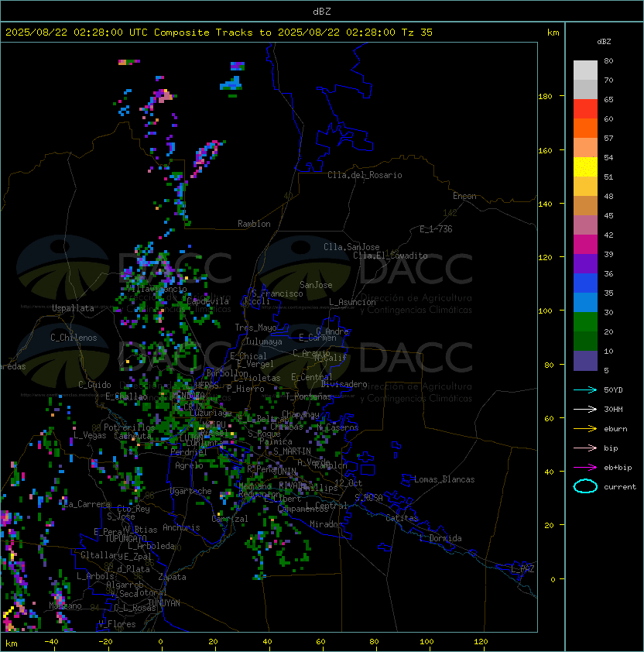Click the Potrerillos place label

(x=129, y=427)
